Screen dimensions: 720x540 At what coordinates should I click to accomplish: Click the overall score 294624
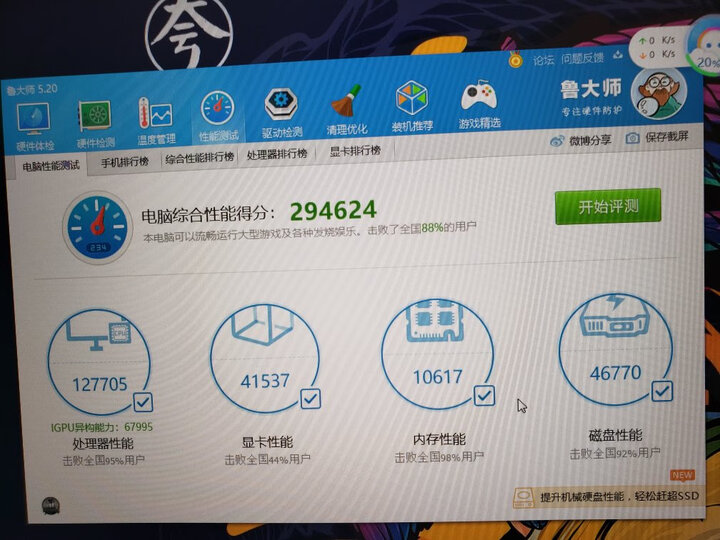pos(333,211)
